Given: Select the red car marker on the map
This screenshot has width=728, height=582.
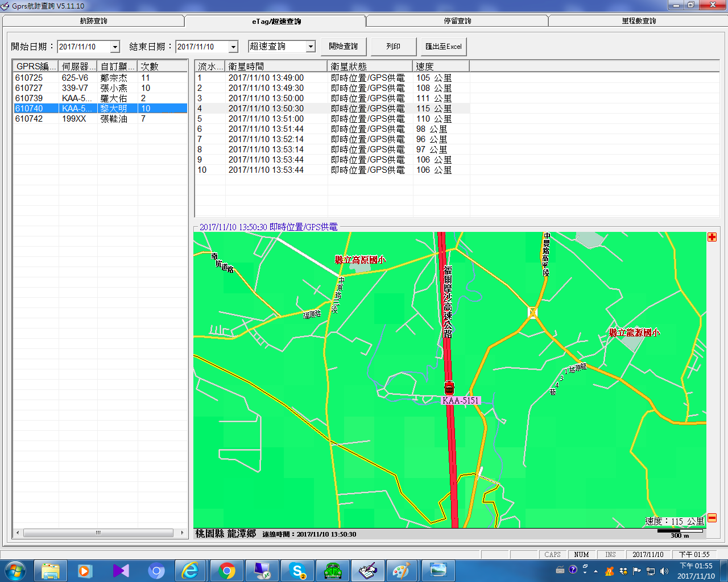Looking at the screenshot, I should [449, 388].
